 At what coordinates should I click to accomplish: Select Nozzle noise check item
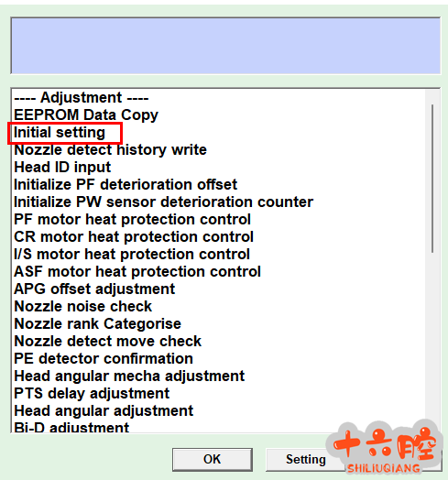pyautogui.click(x=83, y=307)
